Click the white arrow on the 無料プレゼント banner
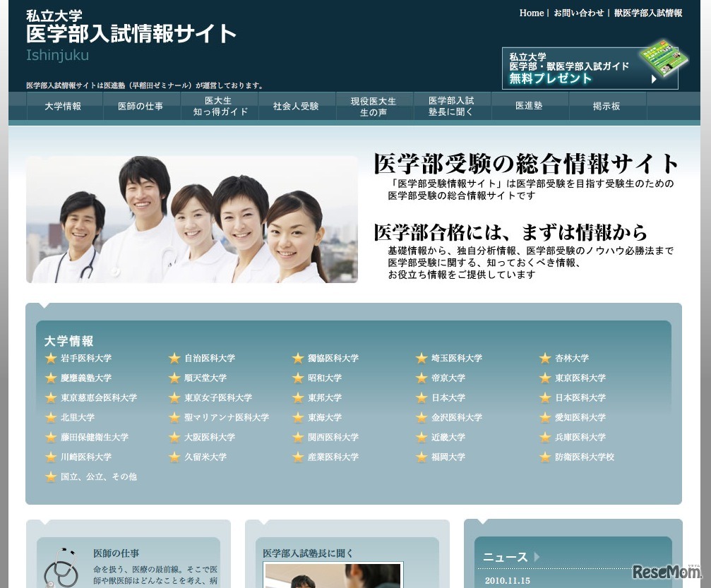This screenshot has width=711, height=588. pyautogui.click(x=653, y=80)
